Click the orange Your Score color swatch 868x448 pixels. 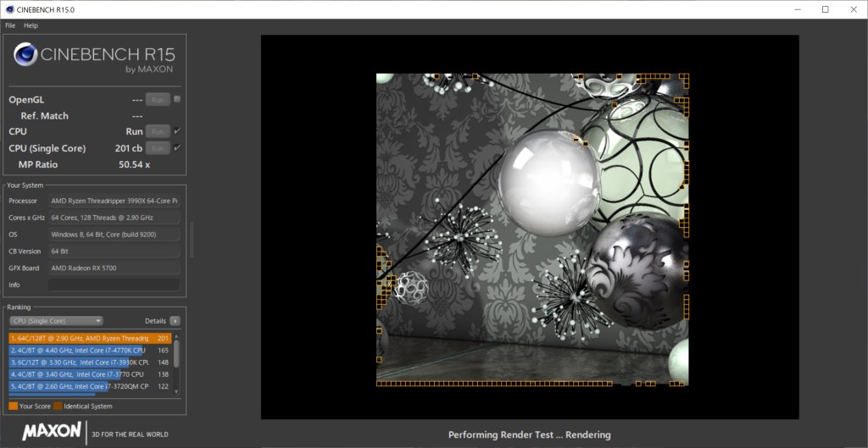coord(13,407)
